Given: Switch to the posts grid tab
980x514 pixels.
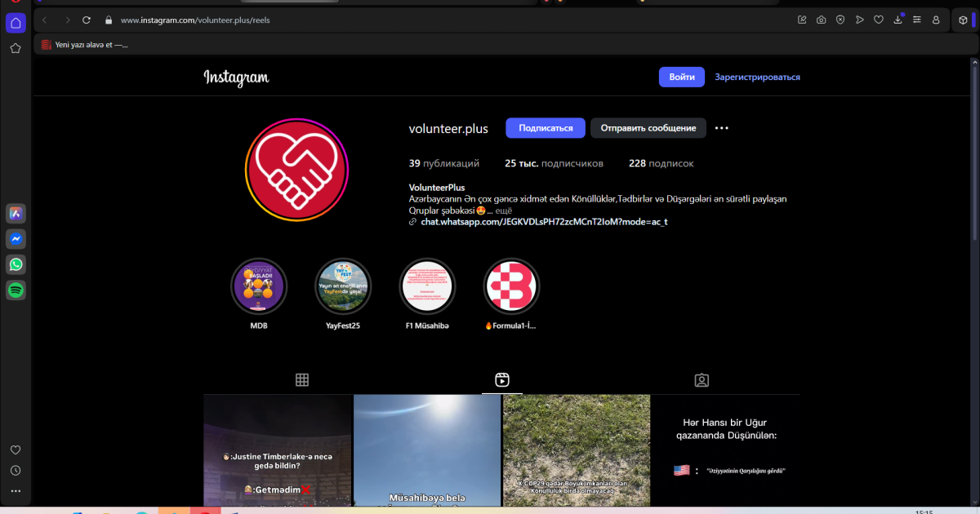Looking at the screenshot, I should point(302,379).
